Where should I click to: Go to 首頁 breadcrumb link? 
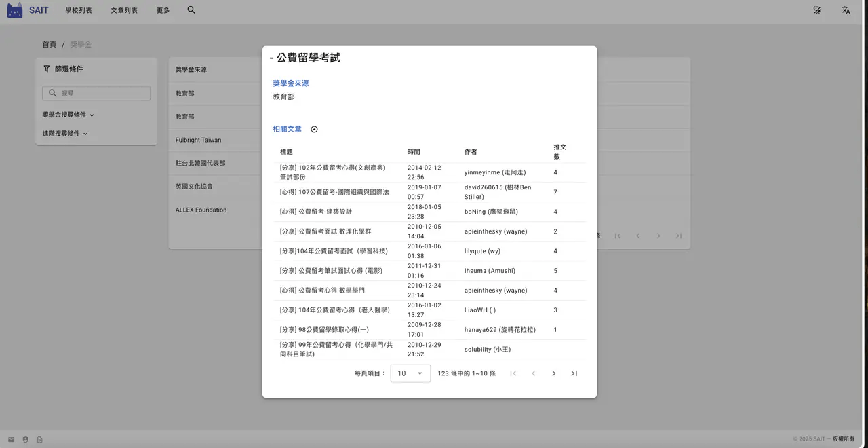point(50,44)
